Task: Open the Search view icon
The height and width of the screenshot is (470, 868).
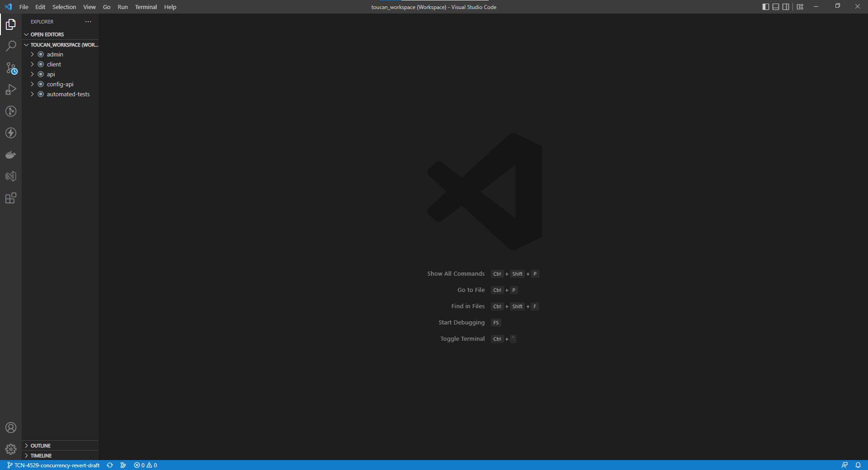Action: pos(11,46)
